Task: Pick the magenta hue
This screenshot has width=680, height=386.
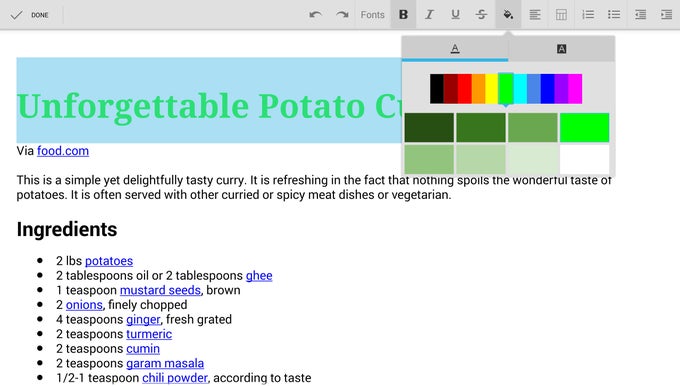Action: tap(575, 88)
